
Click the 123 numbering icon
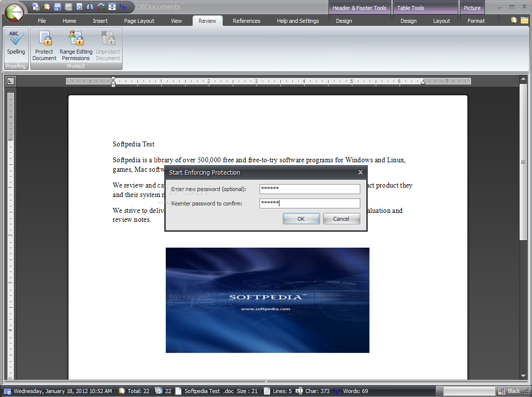123,7
